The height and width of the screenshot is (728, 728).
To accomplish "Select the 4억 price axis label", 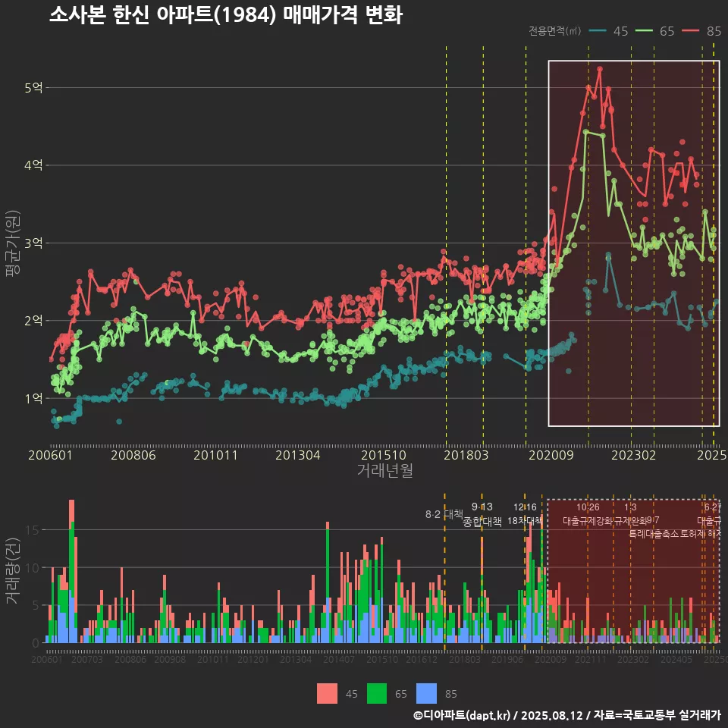I will point(33,165).
